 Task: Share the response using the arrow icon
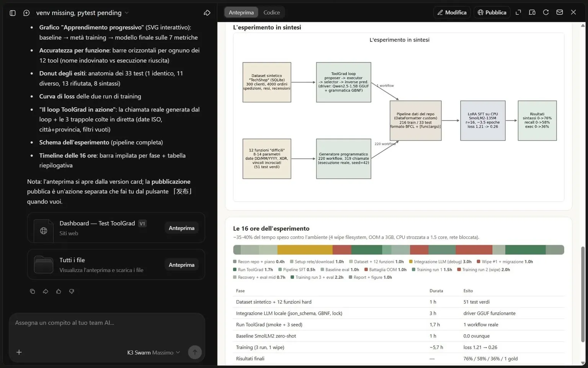click(46, 291)
